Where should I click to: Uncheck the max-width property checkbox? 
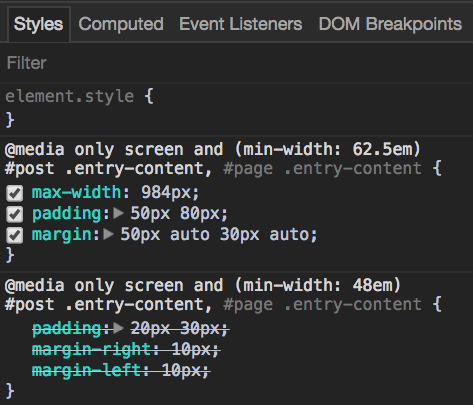15,193
